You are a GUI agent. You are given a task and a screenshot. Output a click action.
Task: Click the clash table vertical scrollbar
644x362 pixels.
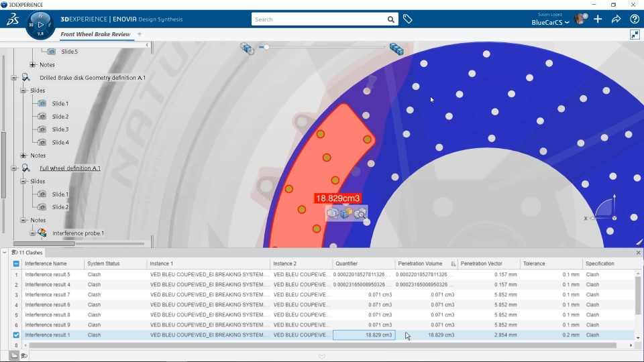click(x=638, y=296)
